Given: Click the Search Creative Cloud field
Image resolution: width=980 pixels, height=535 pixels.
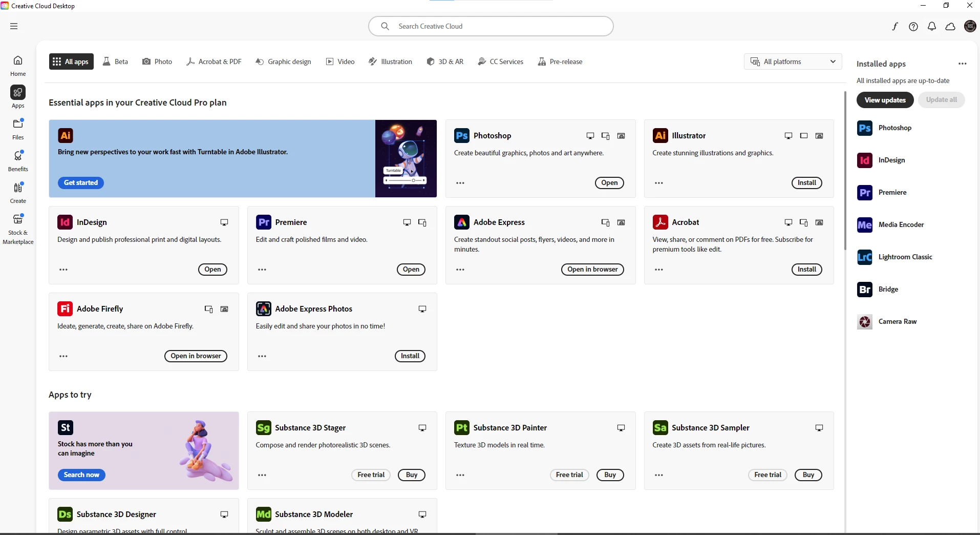Looking at the screenshot, I should click(x=491, y=26).
